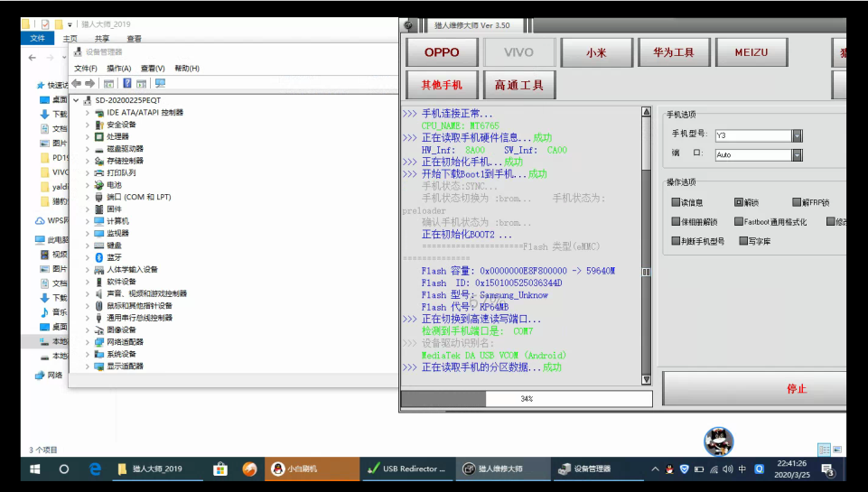Click volume speaker icon in system tray
This screenshot has width=868, height=492.
(727, 469)
